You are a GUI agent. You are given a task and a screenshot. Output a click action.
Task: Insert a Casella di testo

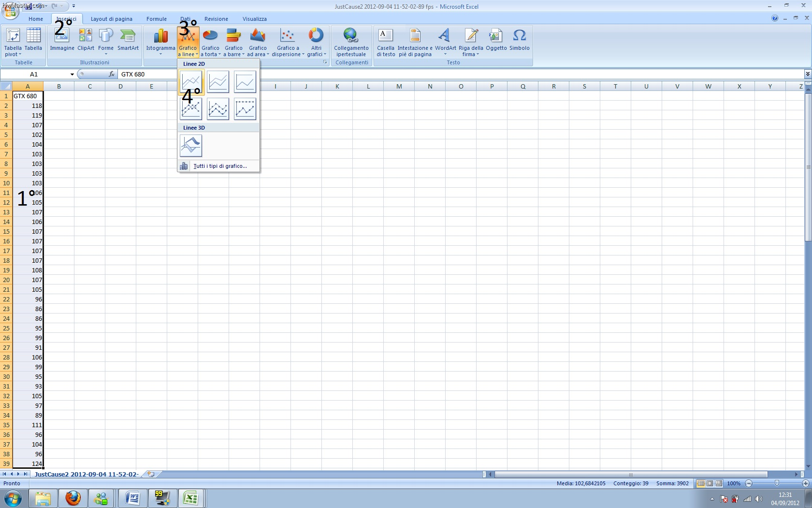coord(386,42)
